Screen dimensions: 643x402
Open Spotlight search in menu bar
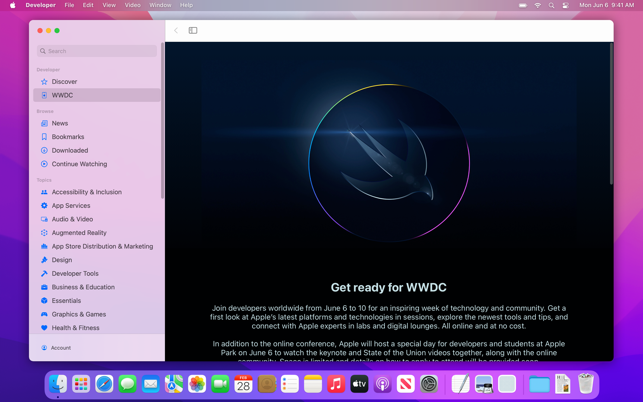click(551, 5)
